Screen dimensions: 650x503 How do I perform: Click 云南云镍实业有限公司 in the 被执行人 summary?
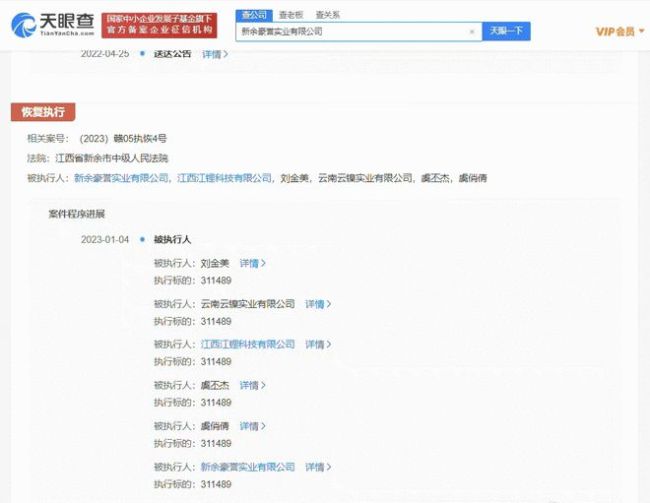pyautogui.click(x=365, y=178)
